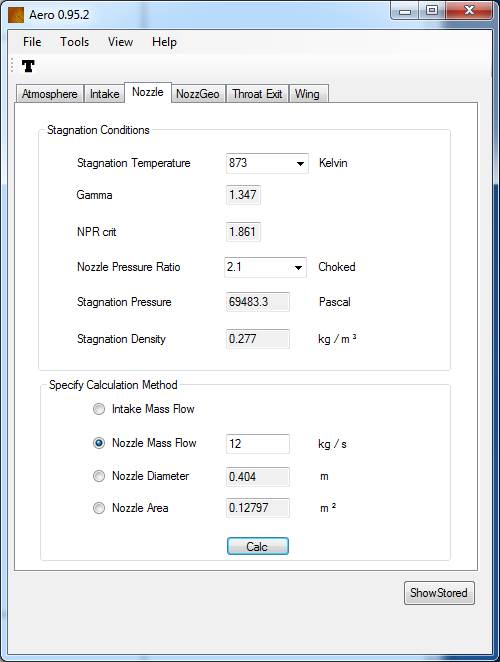The width and height of the screenshot is (500, 662).
Task: Click the Calc button
Action: (258, 546)
